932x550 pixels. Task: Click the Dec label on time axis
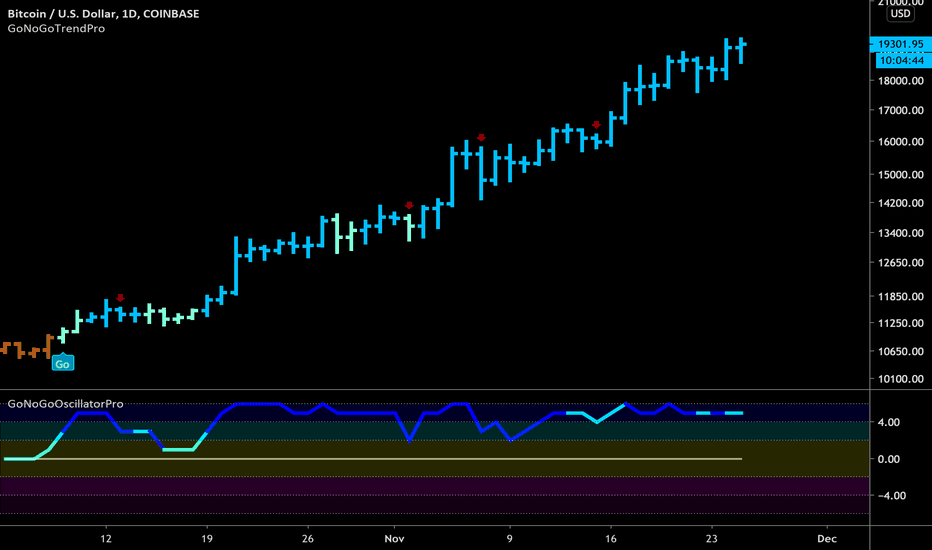coord(827,539)
